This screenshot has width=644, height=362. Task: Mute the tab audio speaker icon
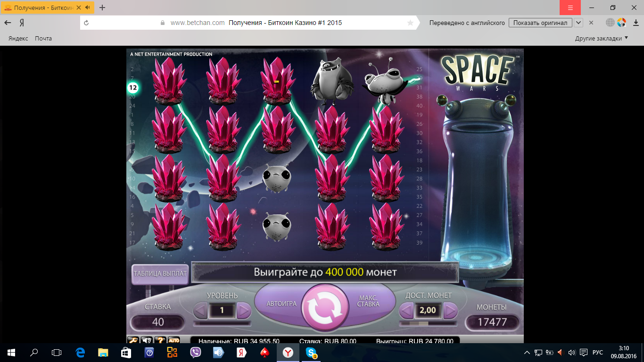[x=88, y=8]
